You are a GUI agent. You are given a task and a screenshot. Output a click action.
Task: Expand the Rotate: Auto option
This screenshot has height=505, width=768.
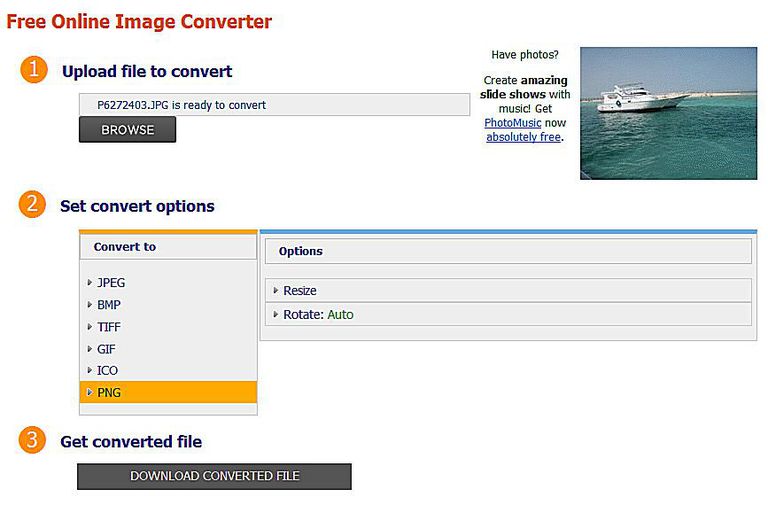(508, 314)
